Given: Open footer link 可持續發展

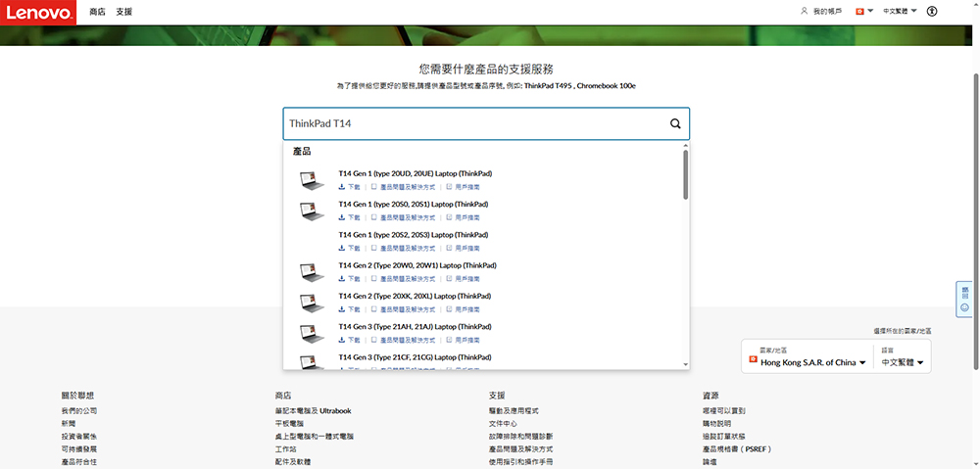Looking at the screenshot, I should [x=78, y=449].
